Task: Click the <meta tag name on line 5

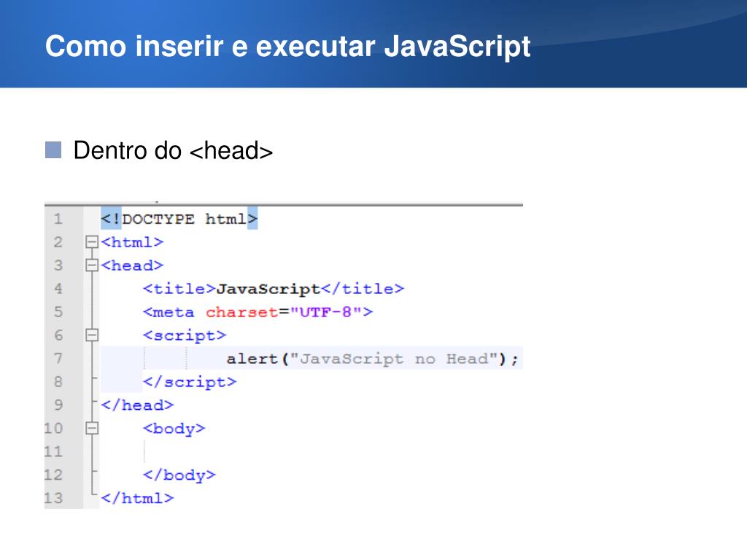Action: [x=169, y=312]
